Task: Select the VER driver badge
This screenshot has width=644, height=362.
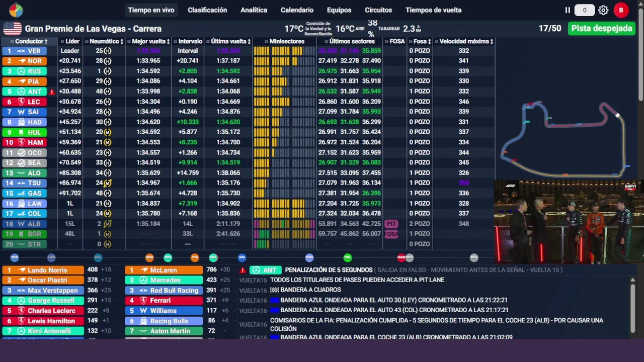Action: point(24,51)
